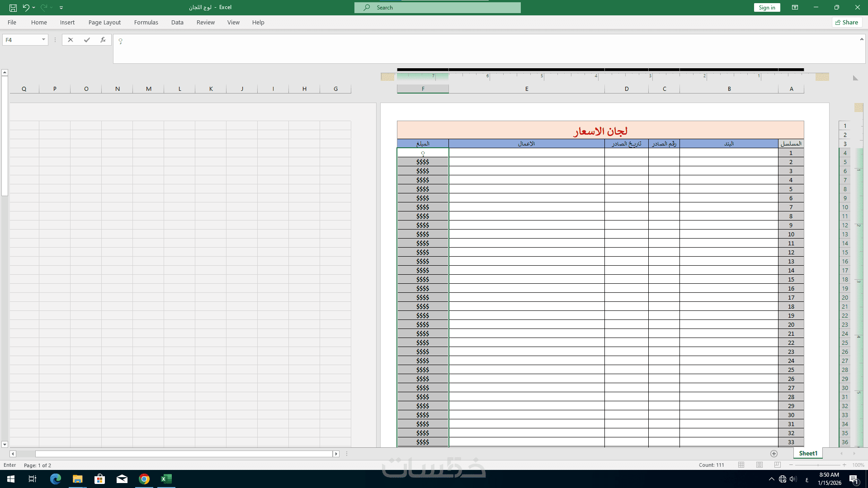Open Ribbon Display Options
868x488 pixels.
pos(795,7)
